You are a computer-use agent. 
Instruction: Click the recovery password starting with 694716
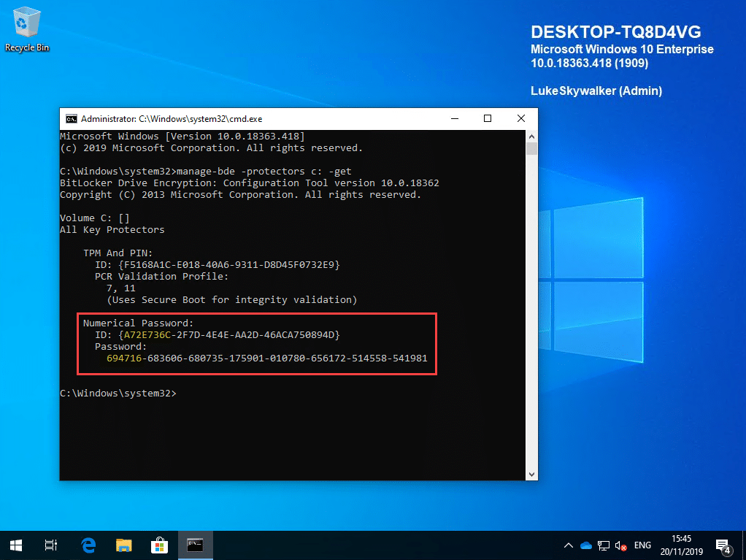pos(267,358)
